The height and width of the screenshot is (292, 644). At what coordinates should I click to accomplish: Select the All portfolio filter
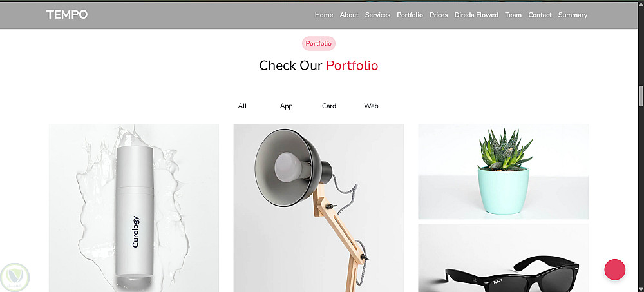click(242, 106)
